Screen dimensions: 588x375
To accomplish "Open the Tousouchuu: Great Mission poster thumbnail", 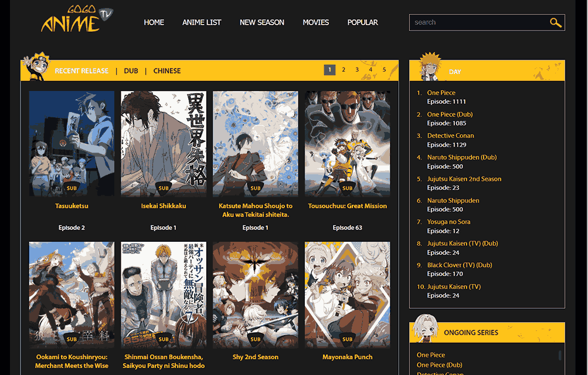I will click(347, 144).
